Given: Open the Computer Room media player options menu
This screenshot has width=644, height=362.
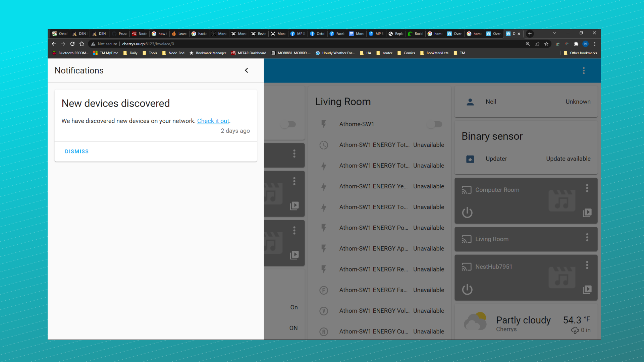Looking at the screenshot, I should pyautogui.click(x=587, y=188).
